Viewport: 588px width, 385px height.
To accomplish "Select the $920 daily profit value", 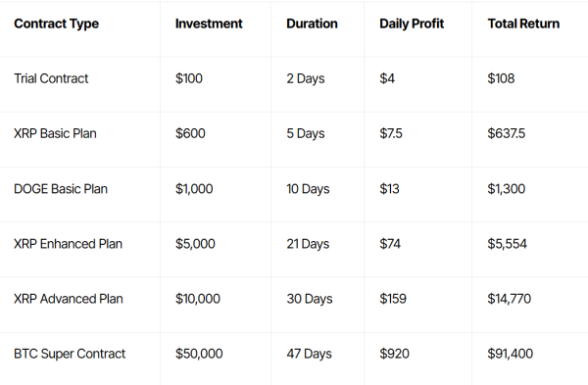I will [394, 354].
